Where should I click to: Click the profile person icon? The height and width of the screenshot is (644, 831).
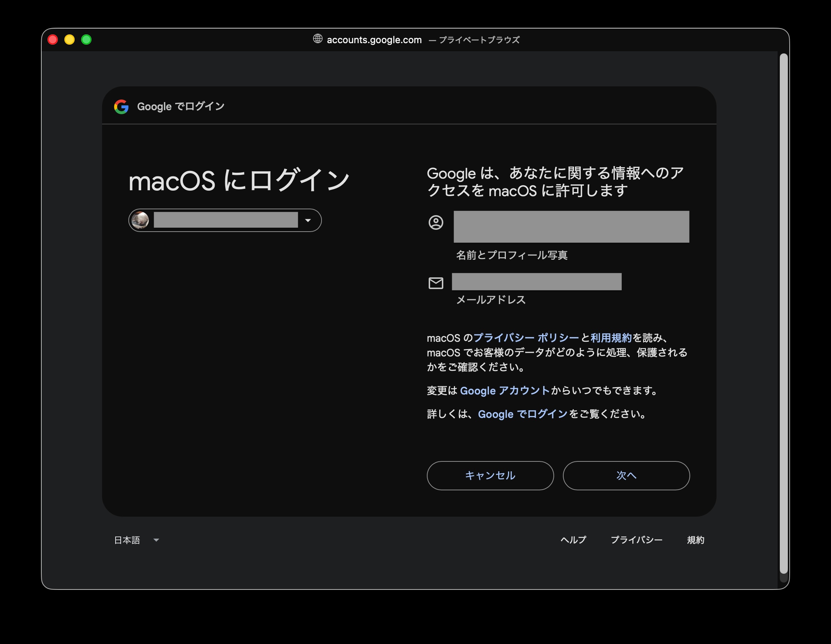436,222
